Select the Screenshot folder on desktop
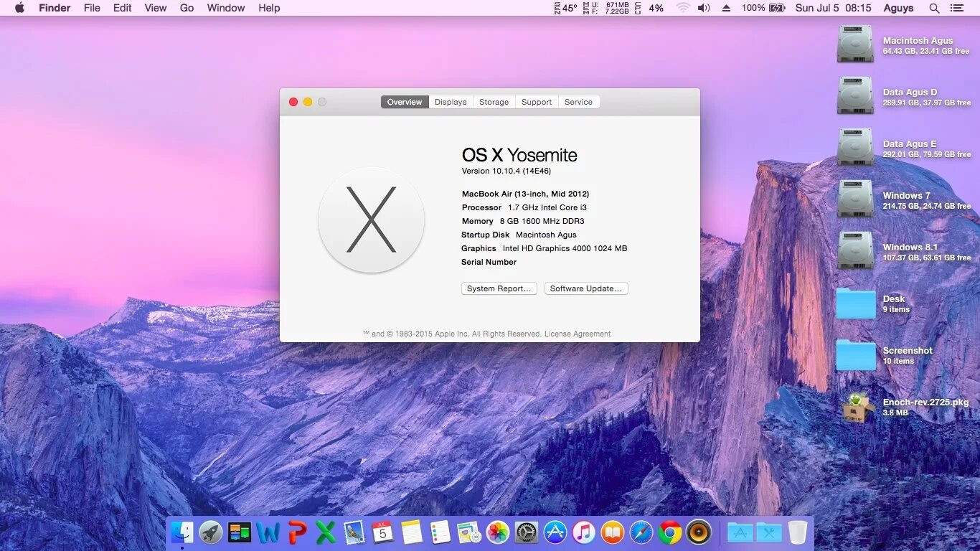This screenshot has width=980, height=551. (x=856, y=355)
